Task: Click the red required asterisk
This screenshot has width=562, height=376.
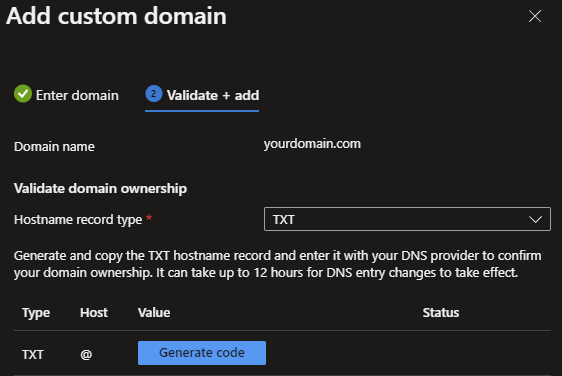Action: (149, 217)
